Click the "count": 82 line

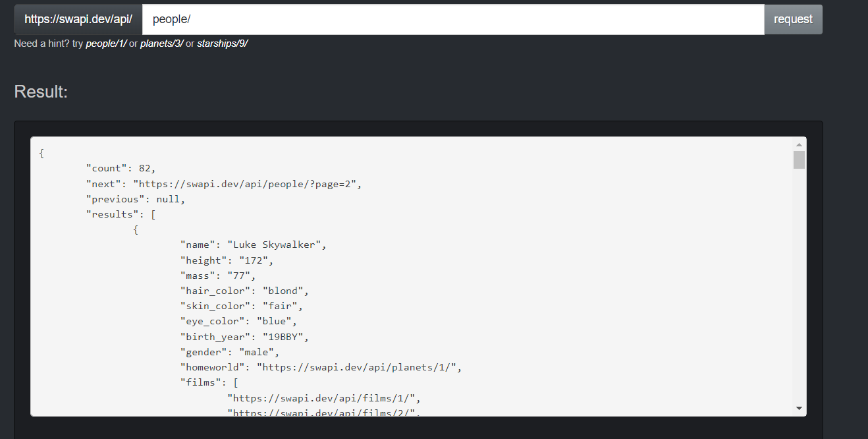click(121, 168)
